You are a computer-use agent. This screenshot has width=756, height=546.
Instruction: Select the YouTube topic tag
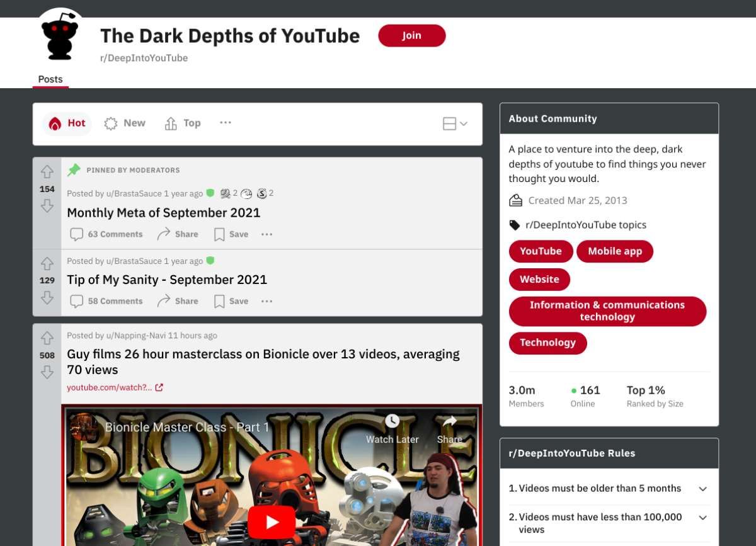[x=541, y=251]
